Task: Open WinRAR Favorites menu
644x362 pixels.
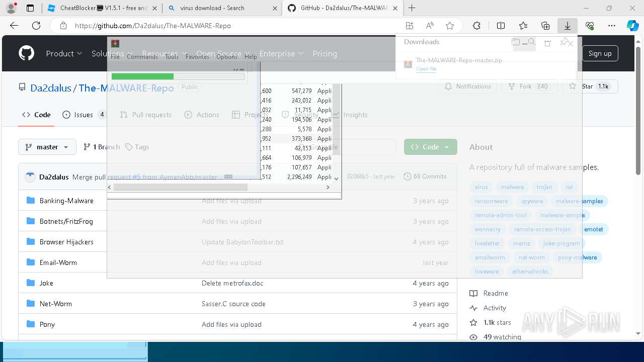Action: 197,57
